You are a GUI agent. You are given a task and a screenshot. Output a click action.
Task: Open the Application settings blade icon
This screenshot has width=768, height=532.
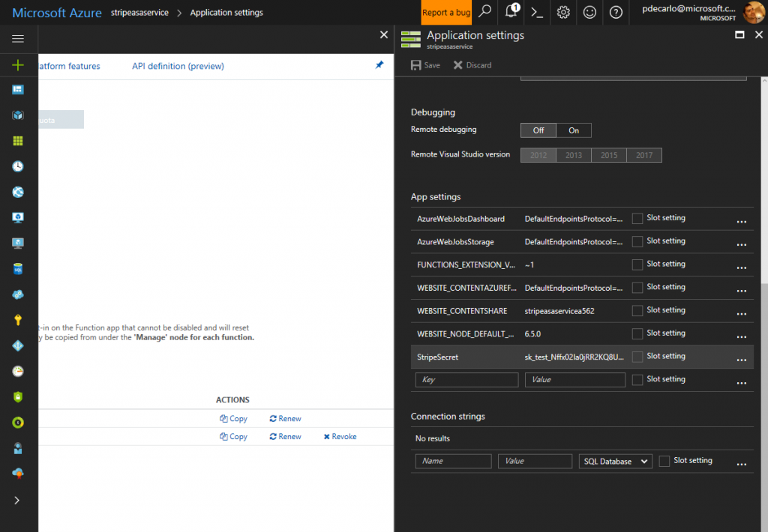pos(410,39)
